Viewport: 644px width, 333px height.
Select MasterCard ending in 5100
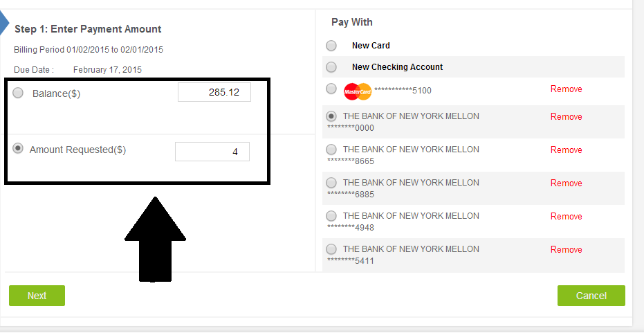pyautogui.click(x=331, y=89)
